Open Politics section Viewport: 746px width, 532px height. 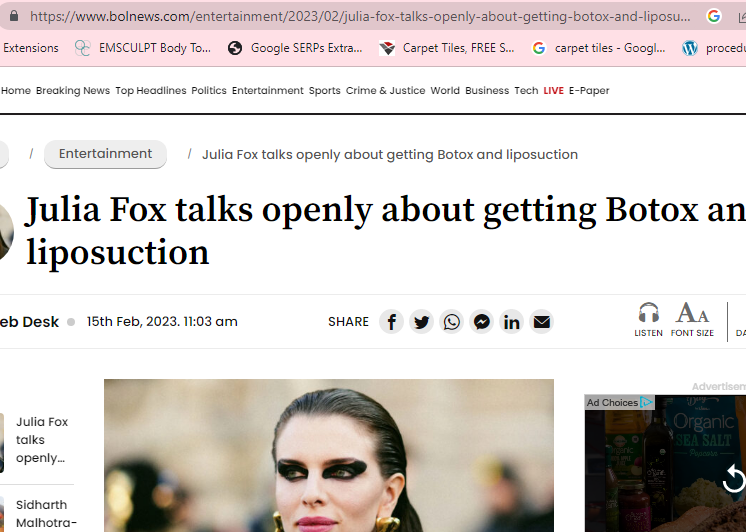[209, 90]
